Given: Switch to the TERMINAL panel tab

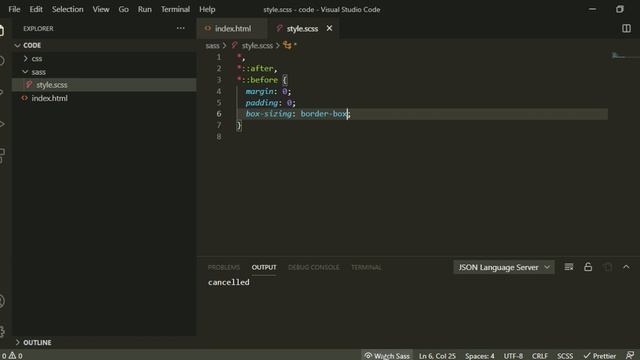Looking at the screenshot, I should tap(366, 267).
